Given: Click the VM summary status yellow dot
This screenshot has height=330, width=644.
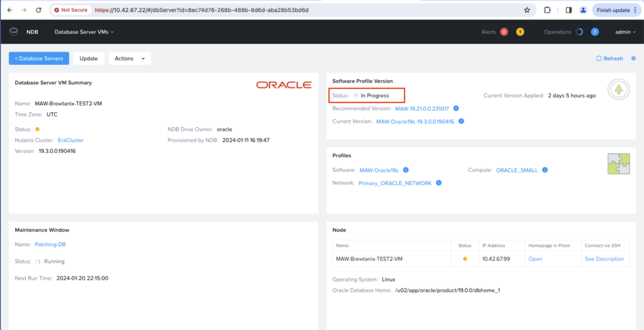Looking at the screenshot, I should click(x=37, y=129).
